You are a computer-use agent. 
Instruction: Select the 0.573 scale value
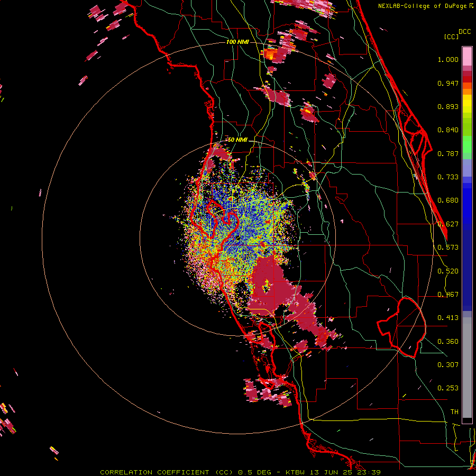pos(448,248)
